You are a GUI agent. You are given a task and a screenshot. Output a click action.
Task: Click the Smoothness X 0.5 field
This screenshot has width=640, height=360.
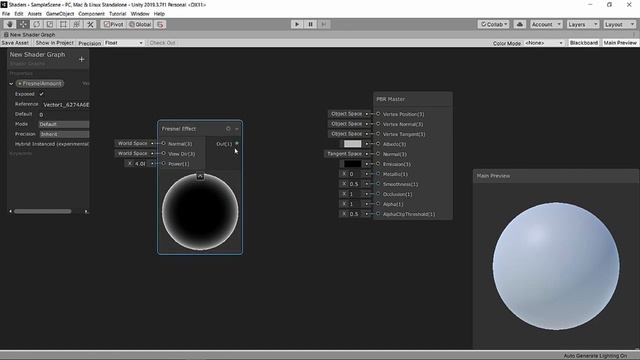354,184
